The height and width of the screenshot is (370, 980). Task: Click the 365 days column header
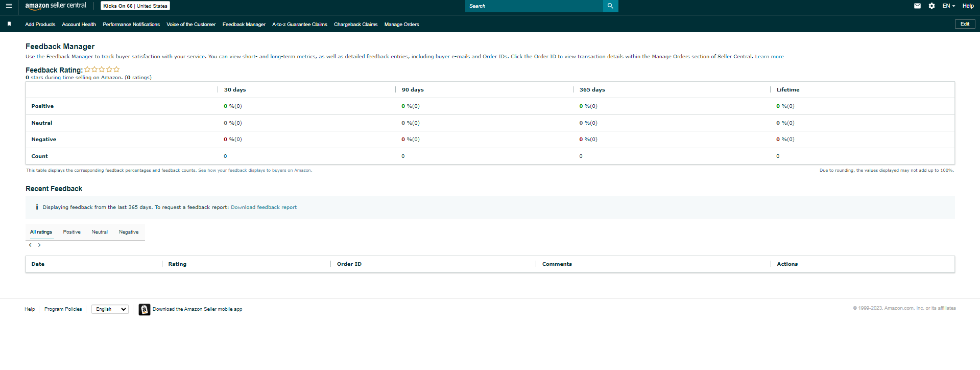(592, 90)
